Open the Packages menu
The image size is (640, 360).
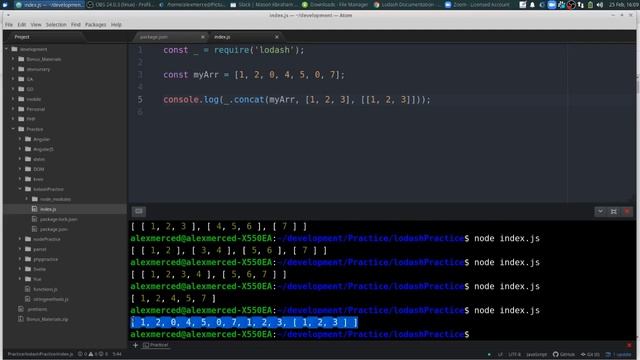96,25
